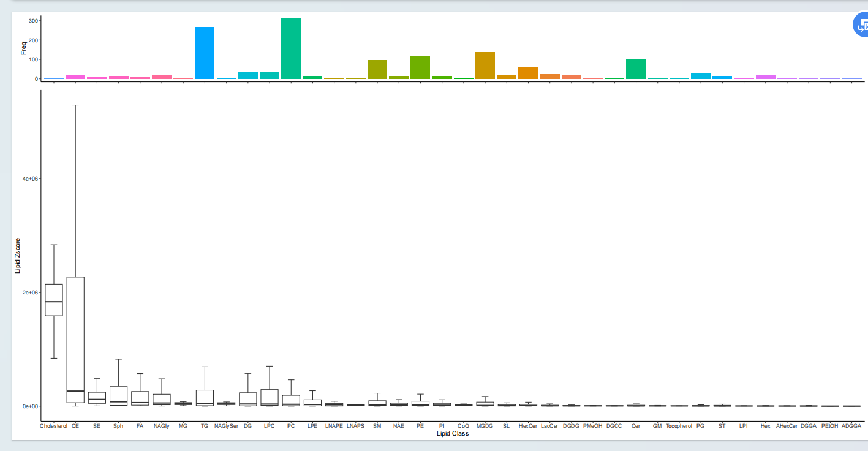Screen dimensions: 868x451
Task: Click the ADGGA x-axis label
Action: [851, 425]
